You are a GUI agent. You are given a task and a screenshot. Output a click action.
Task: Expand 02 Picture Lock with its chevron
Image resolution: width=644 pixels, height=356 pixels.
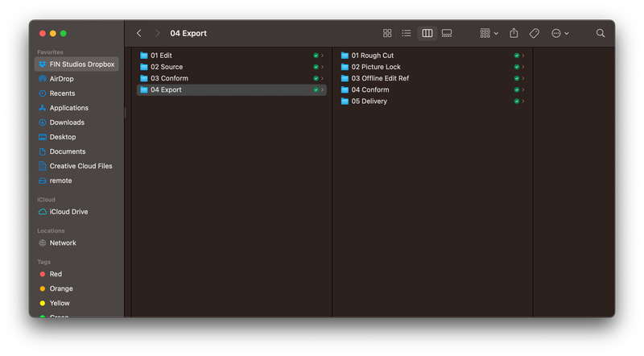pos(523,67)
